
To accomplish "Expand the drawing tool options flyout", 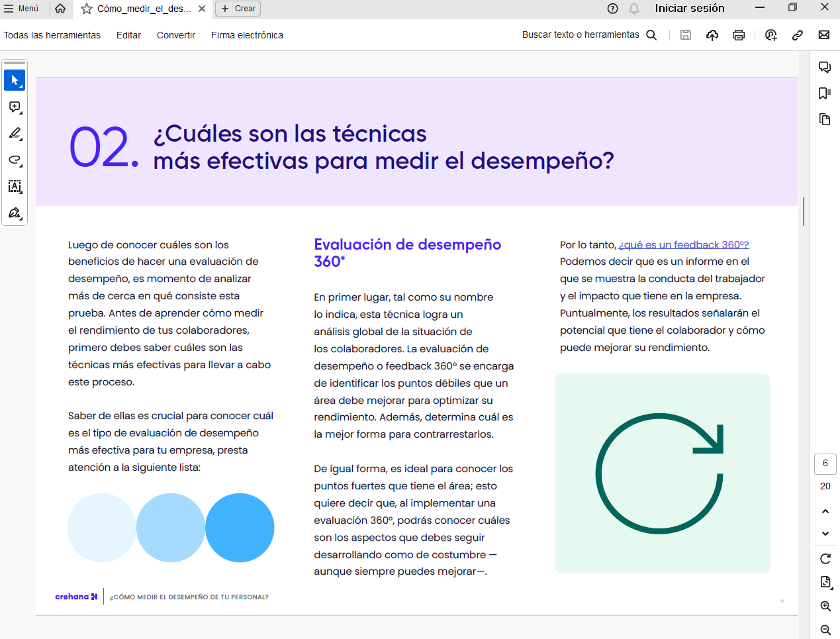I will click(x=21, y=167).
